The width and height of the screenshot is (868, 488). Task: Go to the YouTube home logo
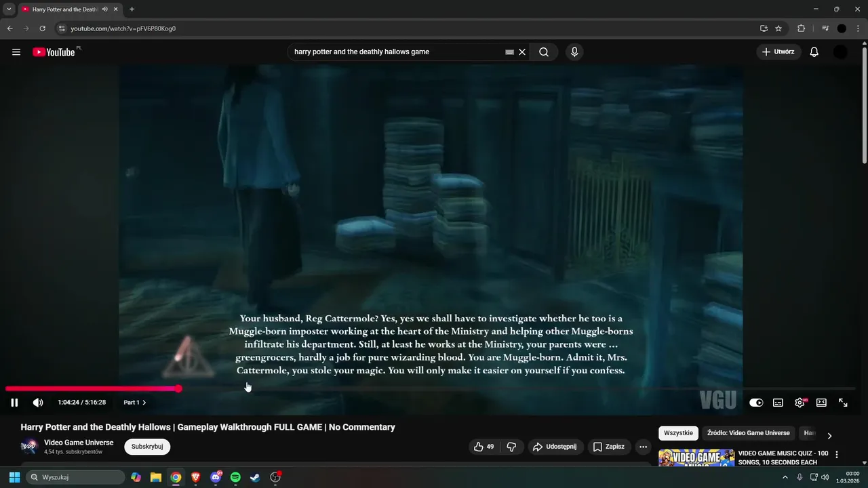pyautogui.click(x=54, y=52)
